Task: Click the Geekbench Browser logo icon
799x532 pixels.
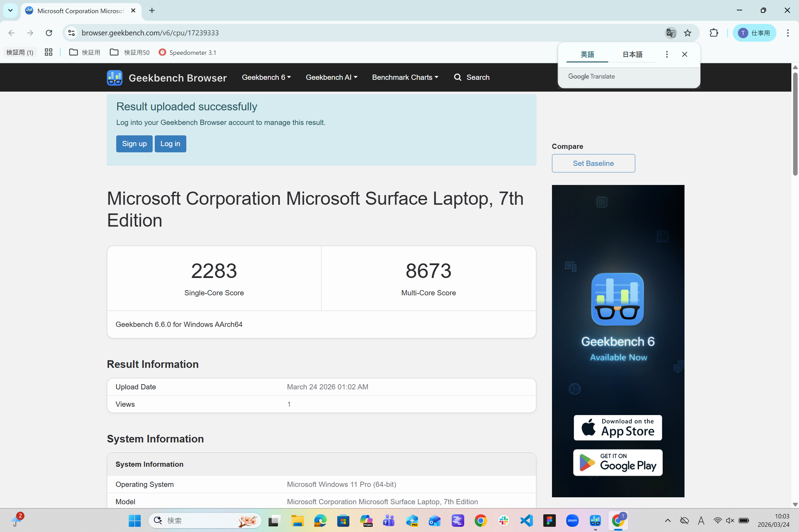Action: 114,77
